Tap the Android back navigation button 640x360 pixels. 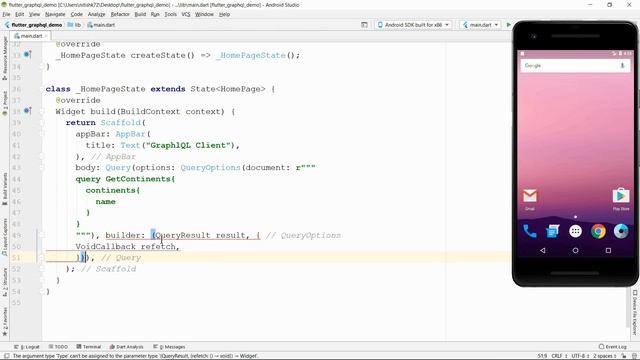(542, 250)
